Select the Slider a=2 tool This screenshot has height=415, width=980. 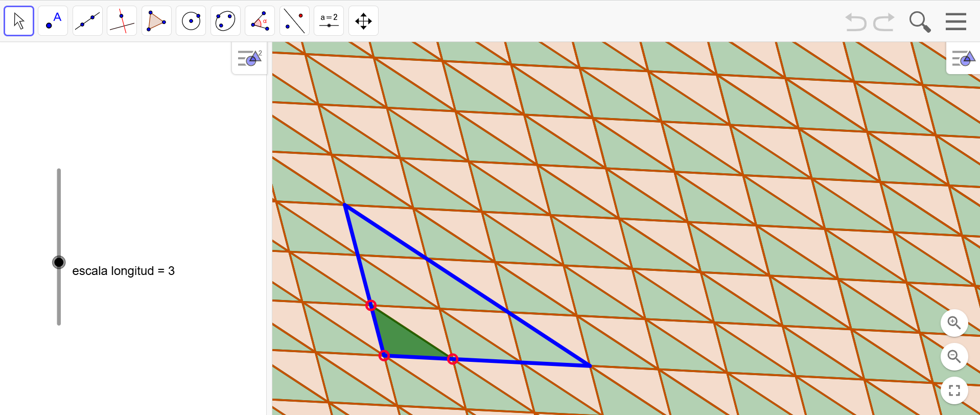pyautogui.click(x=329, y=21)
